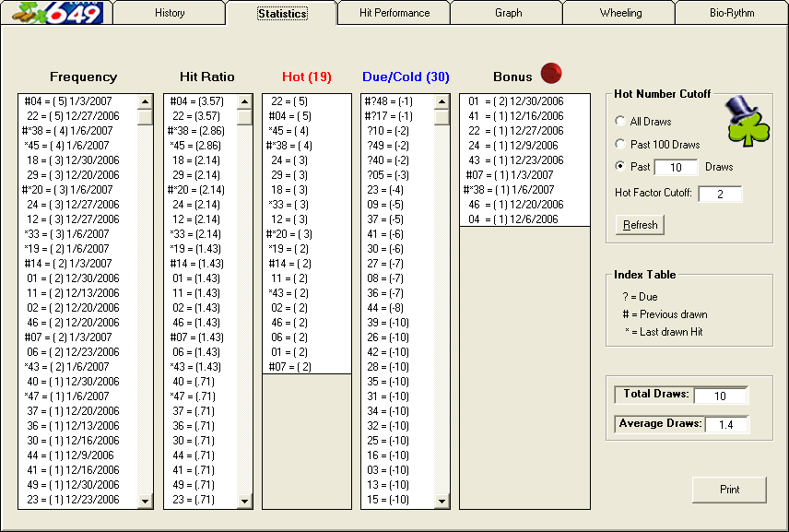789x532 pixels.
Task: Go to the Wheeling tab
Action: pyautogui.click(x=619, y=13)
